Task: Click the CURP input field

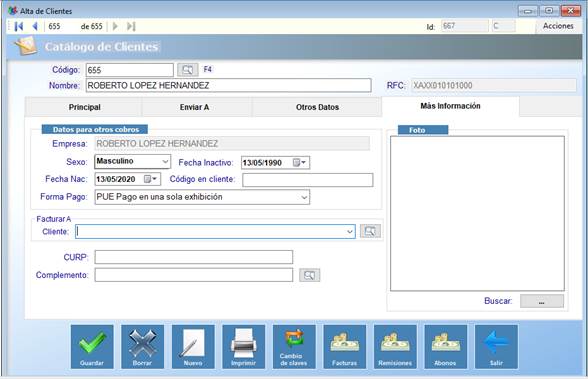Action: [x=194, y=257]
